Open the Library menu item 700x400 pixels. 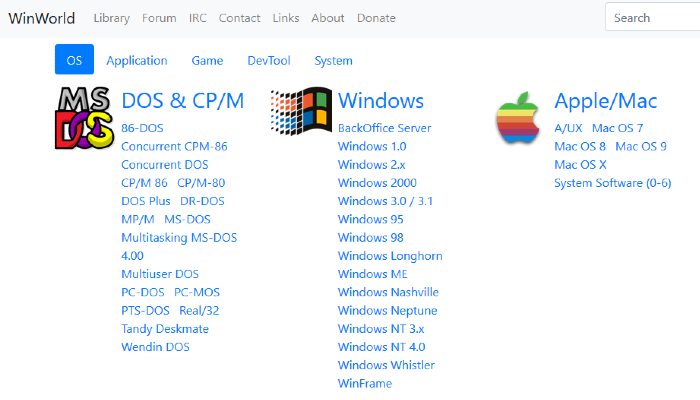[x=111, y=18]
